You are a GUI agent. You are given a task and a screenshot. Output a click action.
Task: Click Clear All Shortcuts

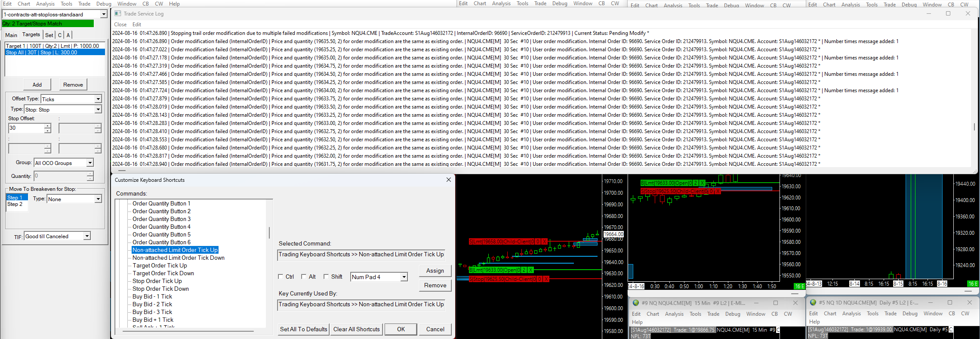[357, 329]
